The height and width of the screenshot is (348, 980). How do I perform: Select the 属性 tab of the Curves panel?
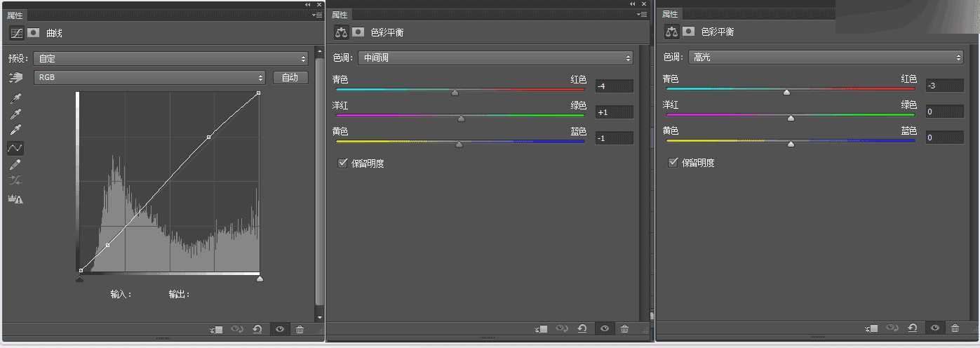point(15,15)
